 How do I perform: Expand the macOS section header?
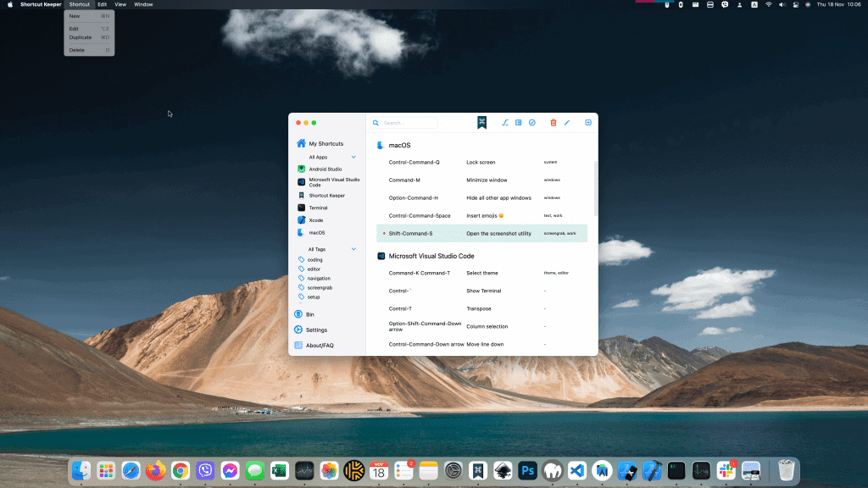pos(398,145)
